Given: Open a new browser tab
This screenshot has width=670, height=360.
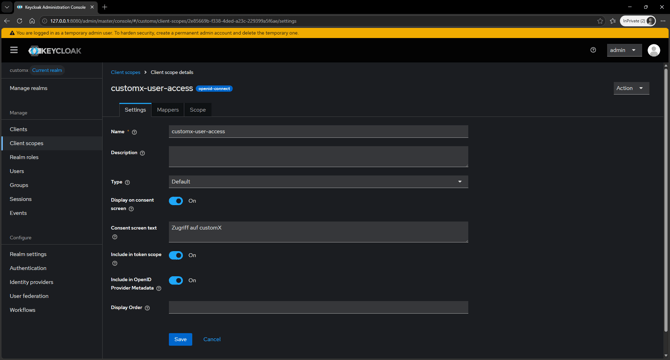Looking at the screenshot, I should coord(105,7).
